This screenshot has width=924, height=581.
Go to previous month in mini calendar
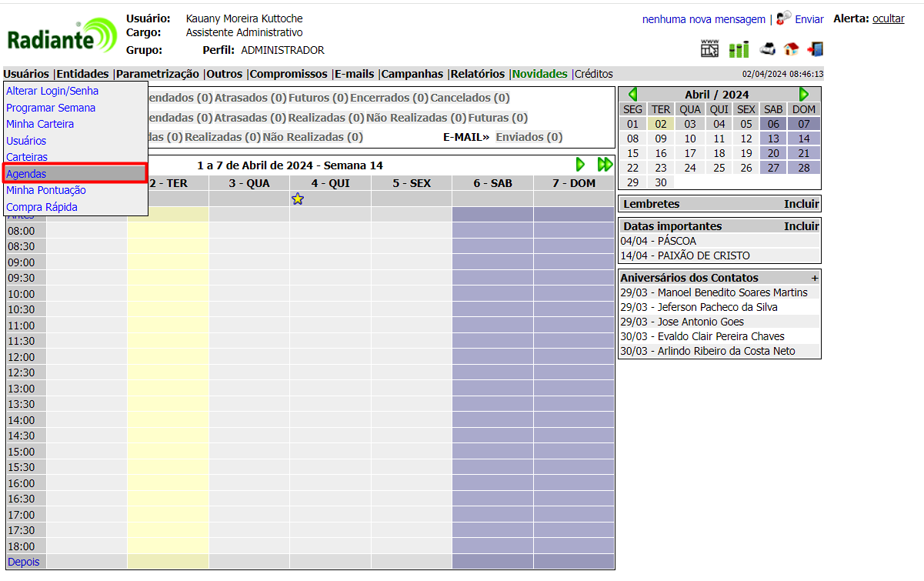pos(632,95)
